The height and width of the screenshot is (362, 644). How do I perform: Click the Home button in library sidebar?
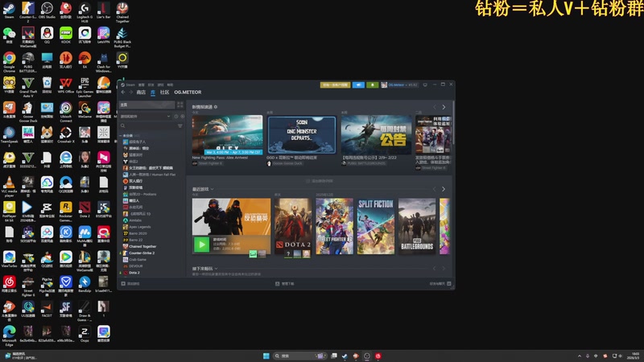click(147, 105)
